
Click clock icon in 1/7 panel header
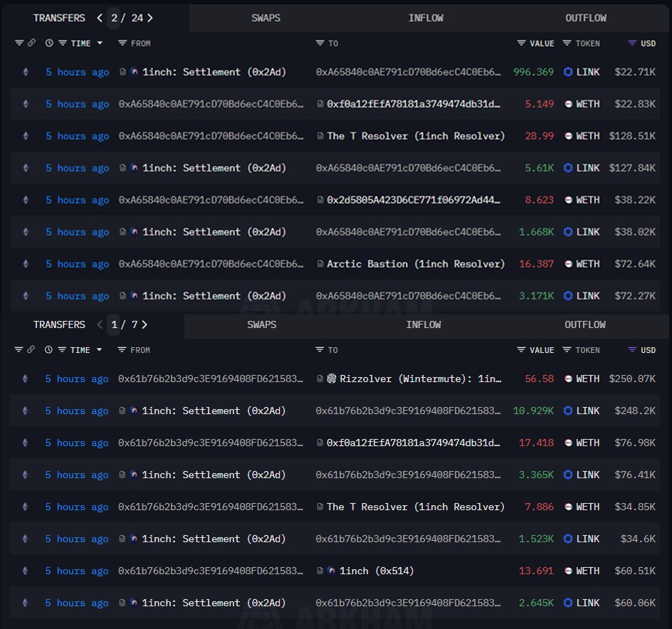(48, 349)
